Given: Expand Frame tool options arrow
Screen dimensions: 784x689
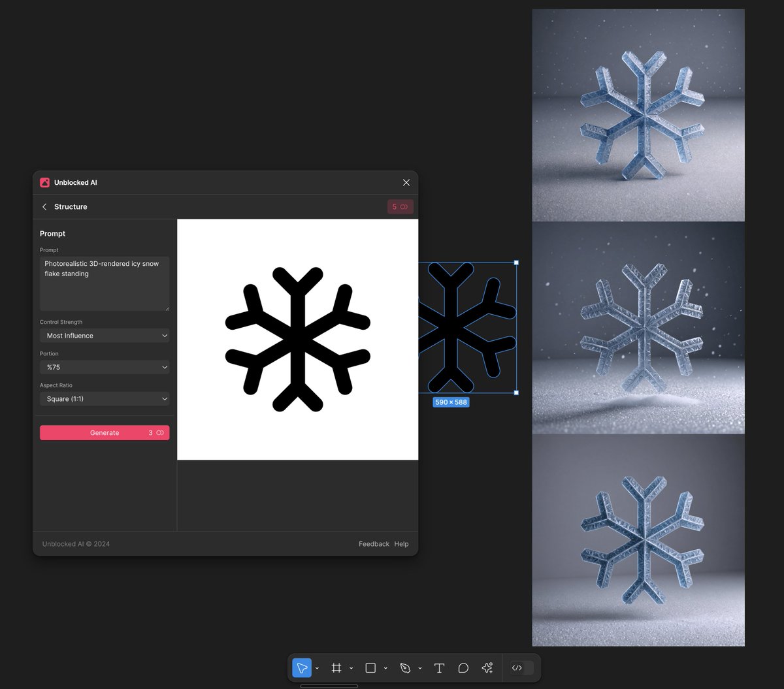Looking at the screenshot, I should (x=351, y=669).
